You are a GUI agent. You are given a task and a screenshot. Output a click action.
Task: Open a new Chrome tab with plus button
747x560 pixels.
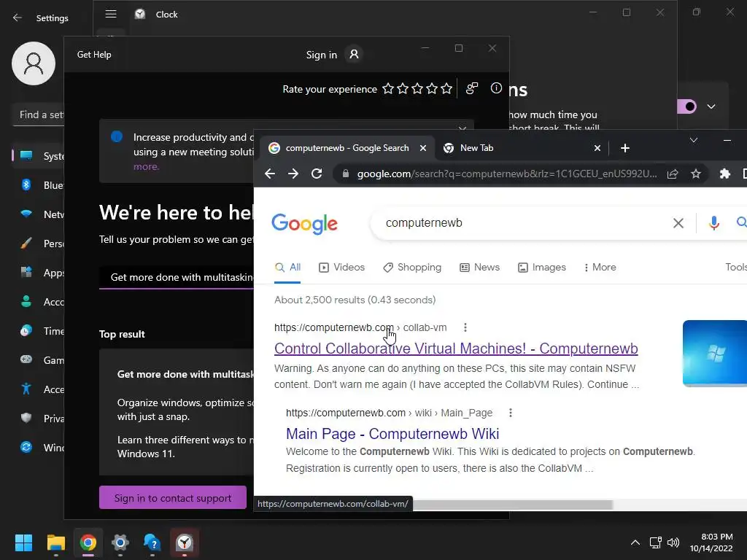[625, 148]
